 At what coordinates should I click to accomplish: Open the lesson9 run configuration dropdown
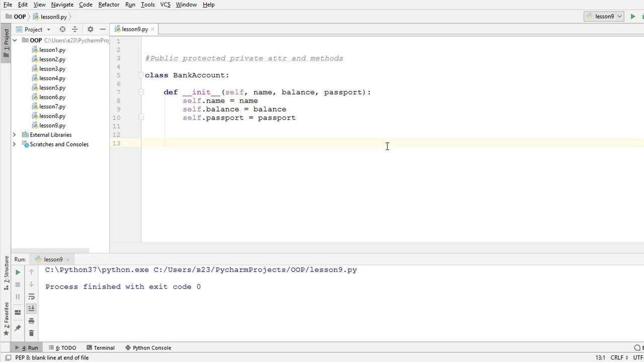(604, 17)
